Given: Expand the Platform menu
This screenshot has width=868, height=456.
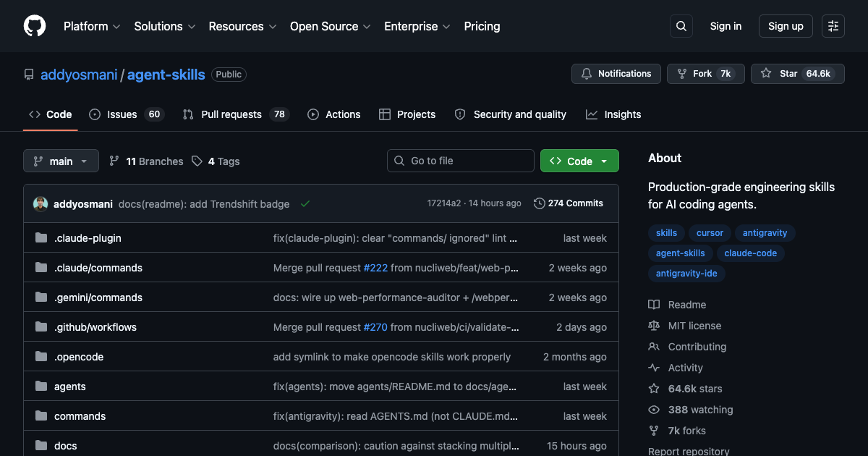Looking at the screenshot, I should 92,26.
